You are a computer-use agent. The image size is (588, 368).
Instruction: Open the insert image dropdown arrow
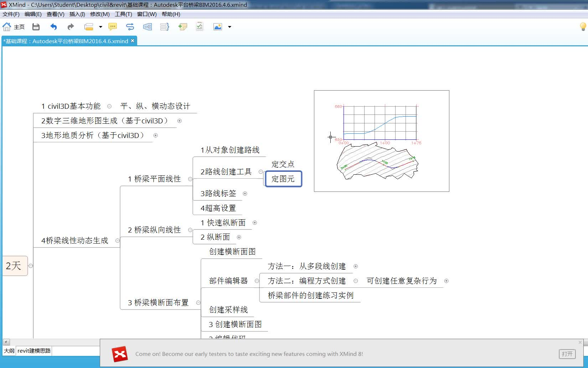229,27
